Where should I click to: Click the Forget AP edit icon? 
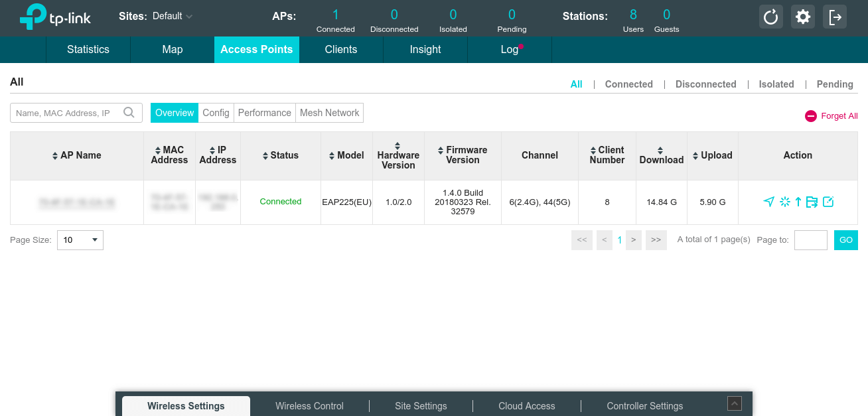(x=828, y=202)
